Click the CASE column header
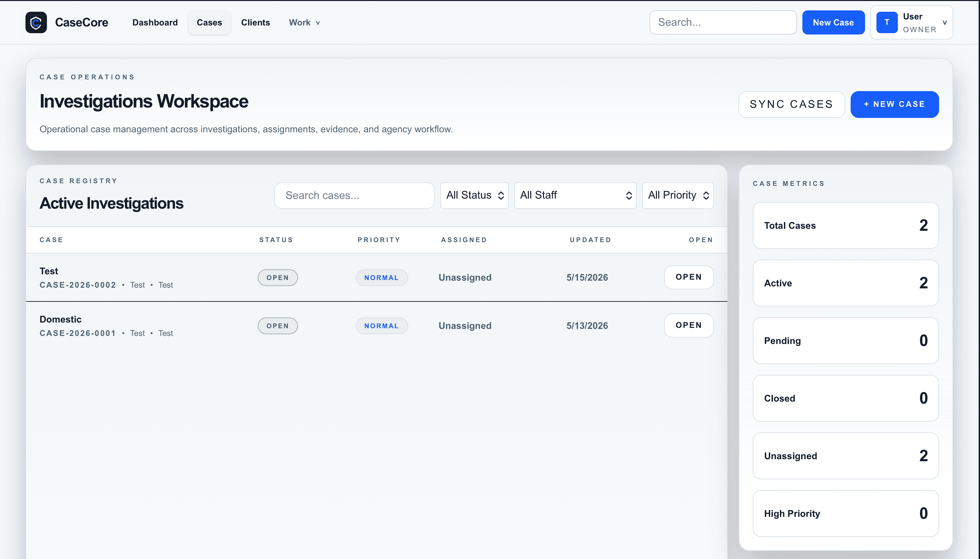 point(52,240)
